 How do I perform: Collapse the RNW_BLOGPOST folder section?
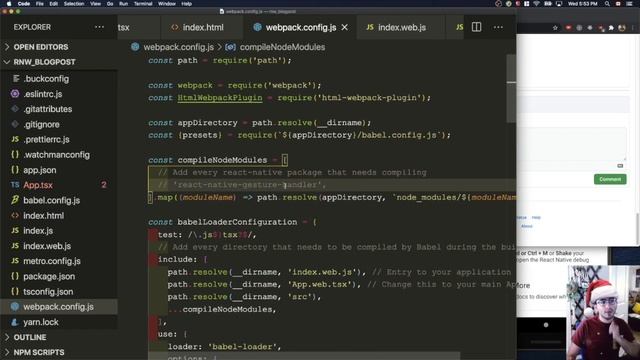pos(44,62)
